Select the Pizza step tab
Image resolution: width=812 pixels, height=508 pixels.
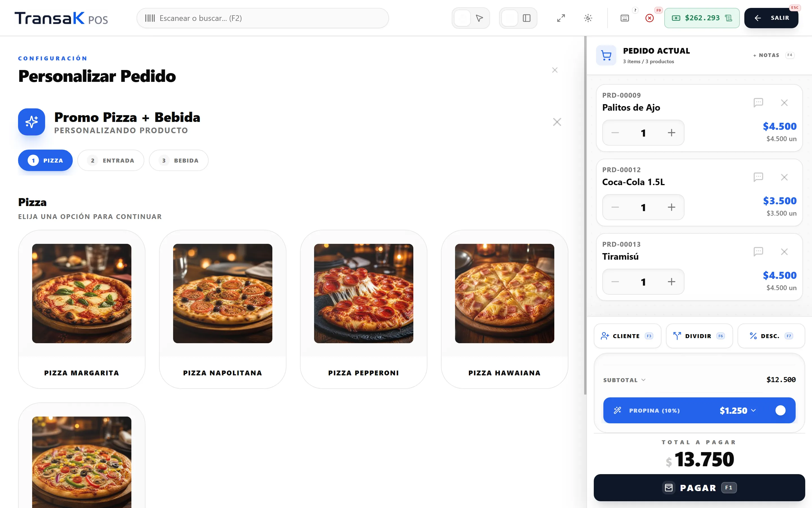45,160
